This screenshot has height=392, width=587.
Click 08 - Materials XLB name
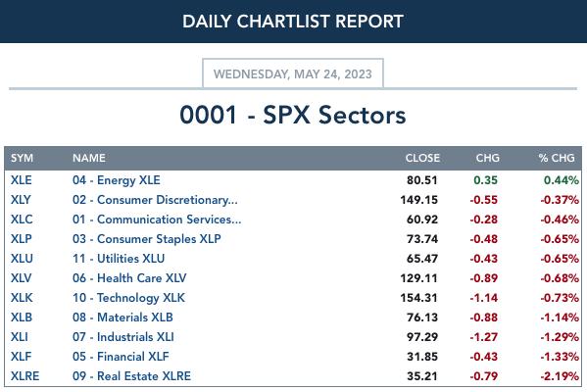point(122,318)
